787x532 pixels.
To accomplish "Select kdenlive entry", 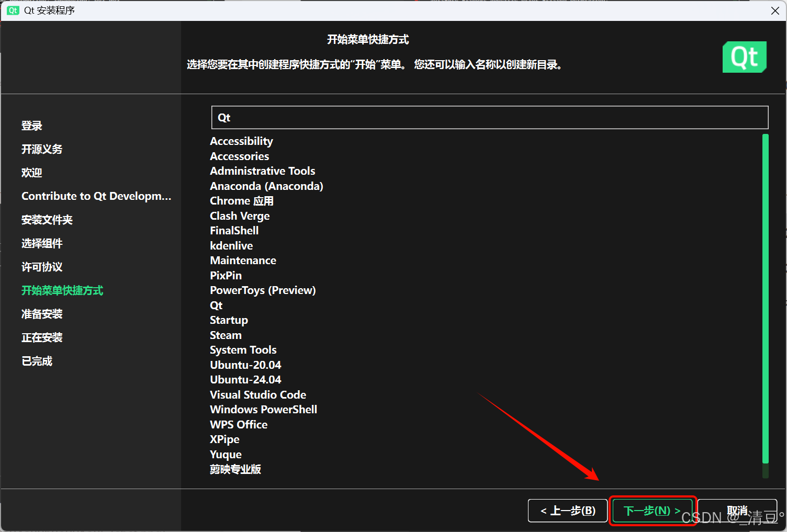I will tap(231, 246).
